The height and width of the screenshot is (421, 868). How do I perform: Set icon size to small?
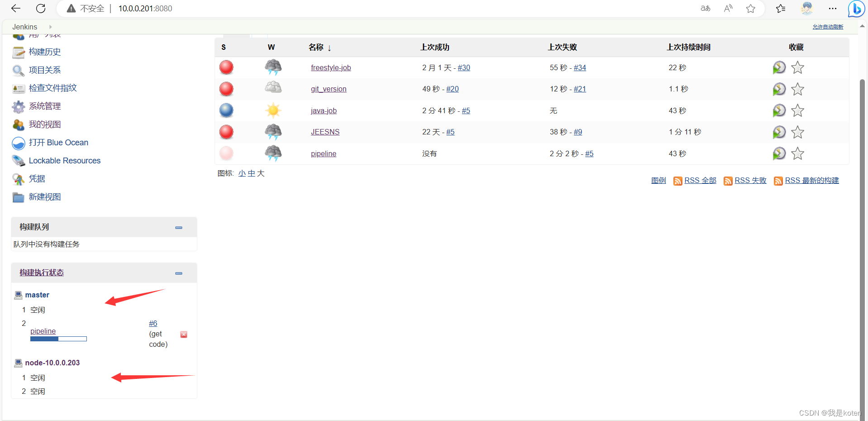[242, 173]
